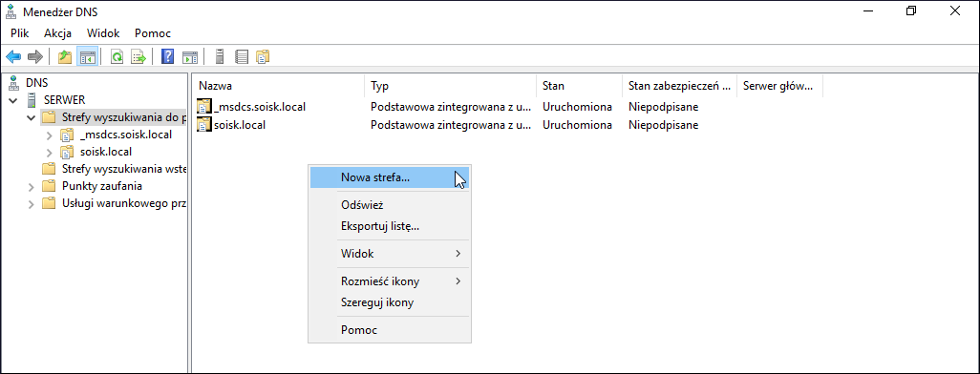980x374 pixels.
Task: Toggle the show/hide console tree icon
Action: pos(87,57)
